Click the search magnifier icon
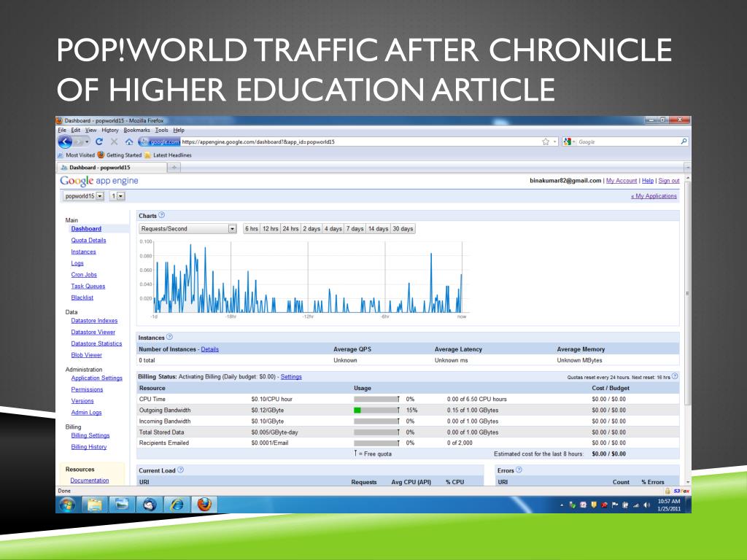747x560 pixels. click(x=684, y=141)
